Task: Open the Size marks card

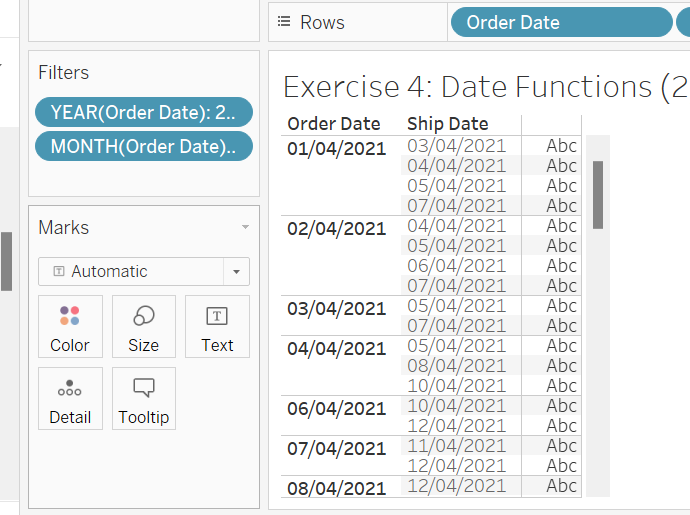Action: point(143,327)
